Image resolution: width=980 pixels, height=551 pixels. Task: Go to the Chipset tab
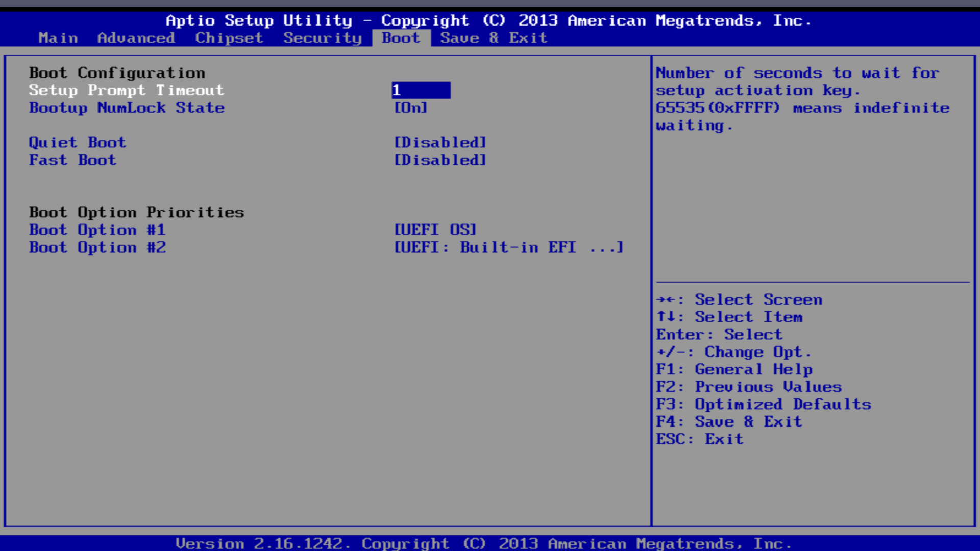coord(229,38)
